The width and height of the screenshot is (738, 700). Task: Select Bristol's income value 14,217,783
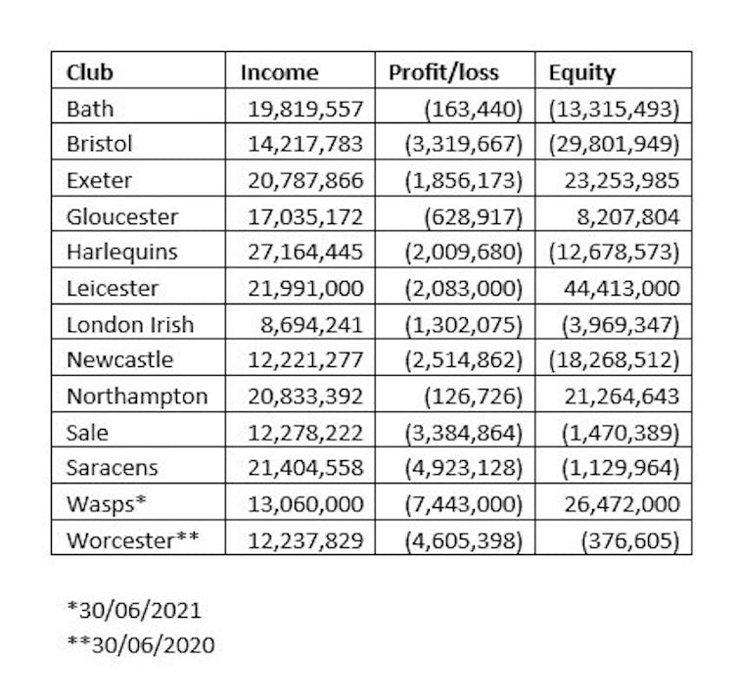tap(306, 144)
